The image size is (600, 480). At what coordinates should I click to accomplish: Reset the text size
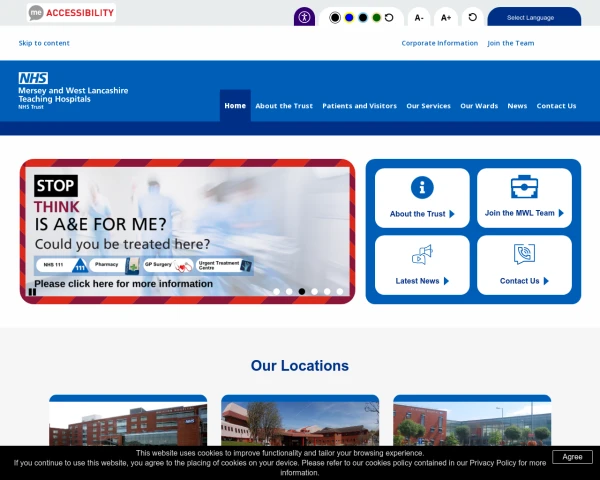(473, 17)
